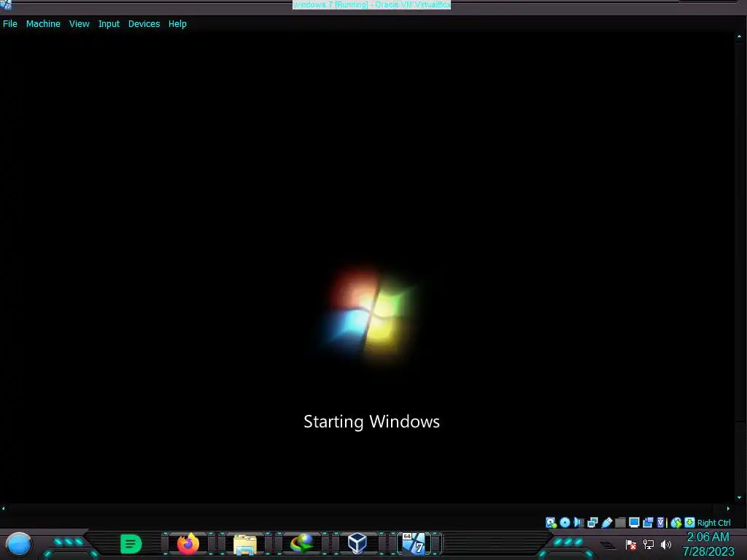Open the green notes app in taskbar
The image size is (747, 560).
tap(131, 544)
